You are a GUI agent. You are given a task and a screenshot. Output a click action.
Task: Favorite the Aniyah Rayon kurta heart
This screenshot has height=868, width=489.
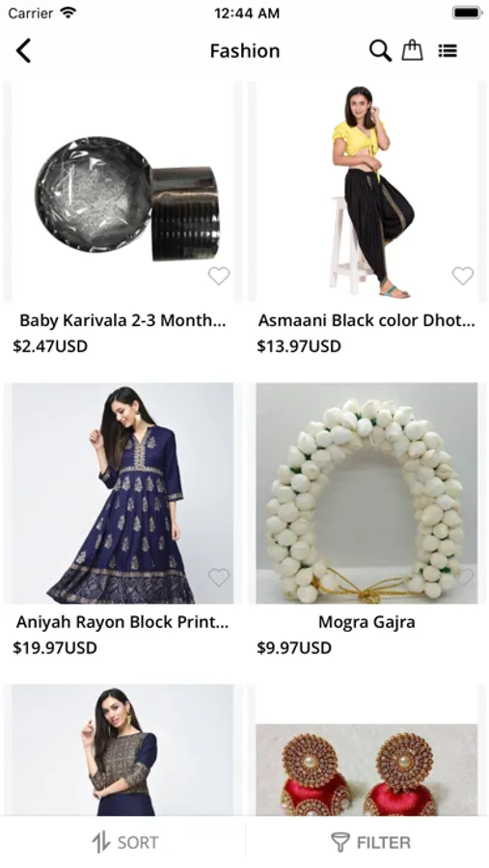point(219,578)
